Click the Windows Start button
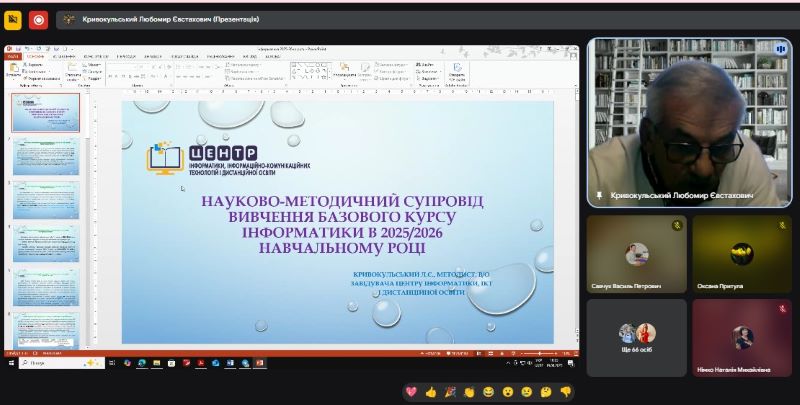The height and width of the screenshot is (405, 800). (x=11, y=363)
